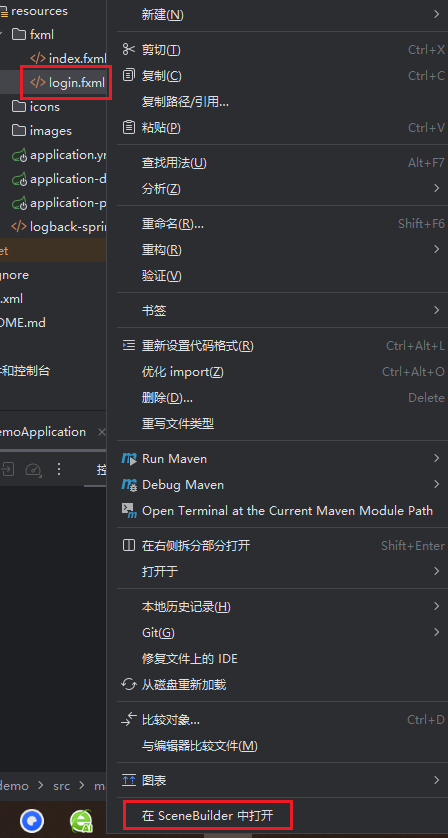
Task: Click the compare icon beside 比较对象
Action: 129,719
